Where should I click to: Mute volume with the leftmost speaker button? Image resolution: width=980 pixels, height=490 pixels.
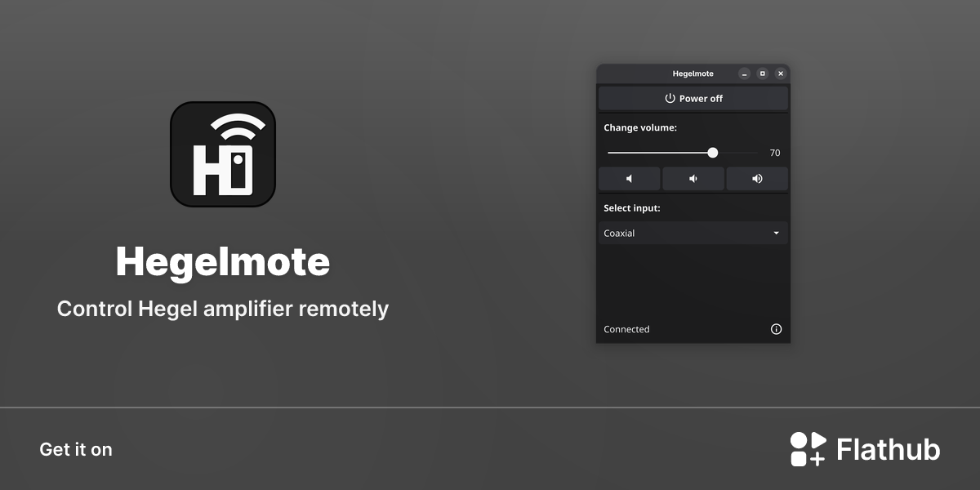[630, 179]
